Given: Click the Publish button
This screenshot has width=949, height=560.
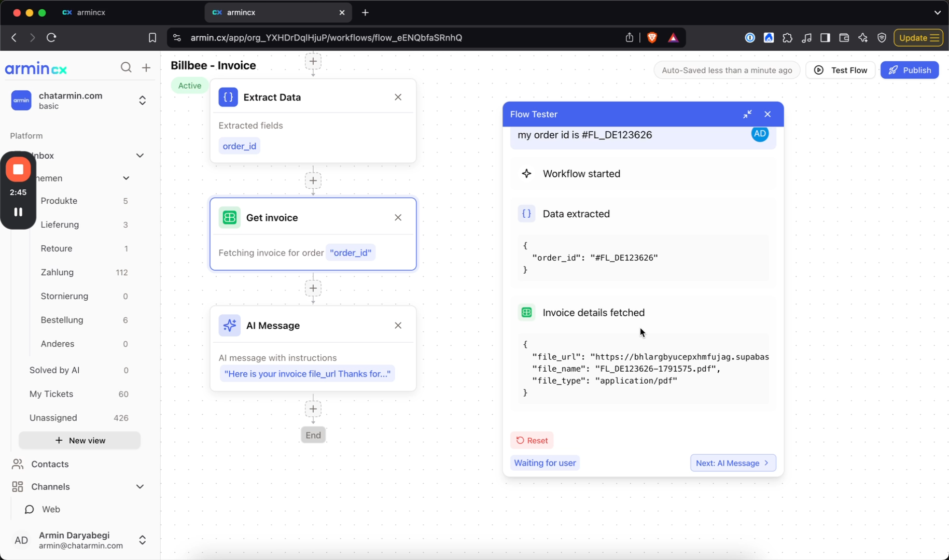Looking at the screenshot, I should coord(910,70).
